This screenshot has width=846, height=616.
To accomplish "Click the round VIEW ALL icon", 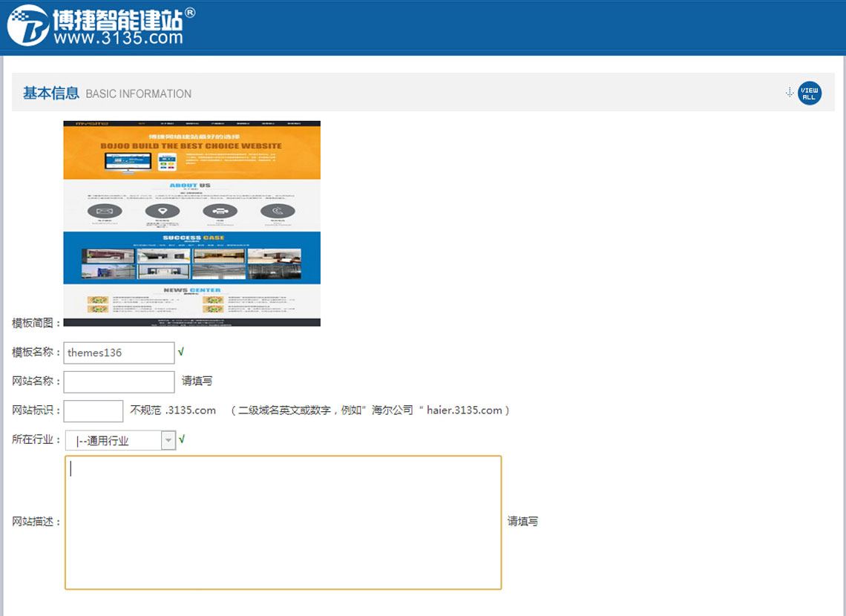I will tap(810, 94).
